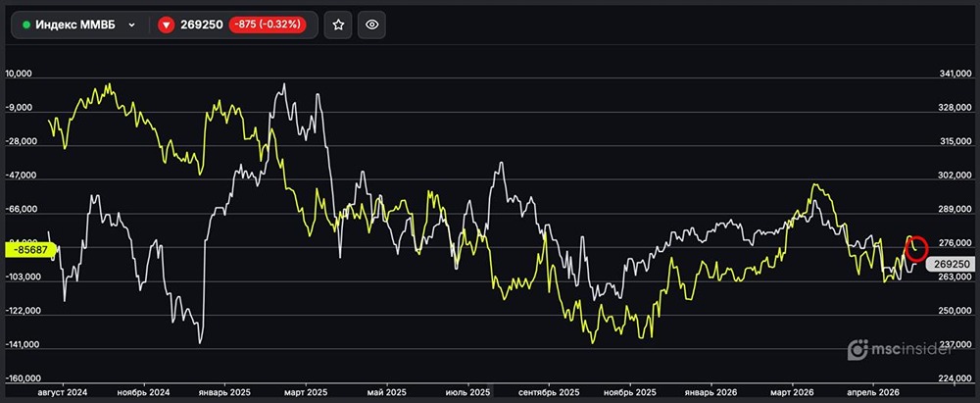Click the март 2025 date label
Screen dimensions: 980x403
click(x=305, y=392)
